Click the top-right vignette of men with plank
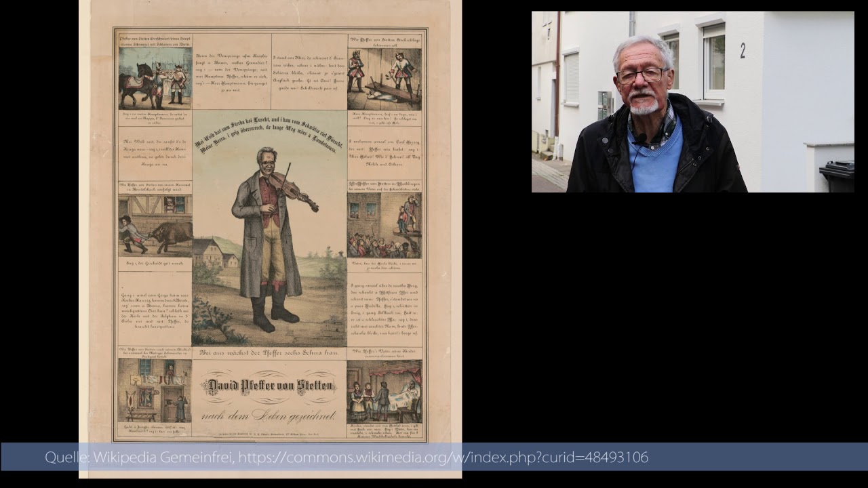Viewport: 868px width, 488px height. [384, 79]
